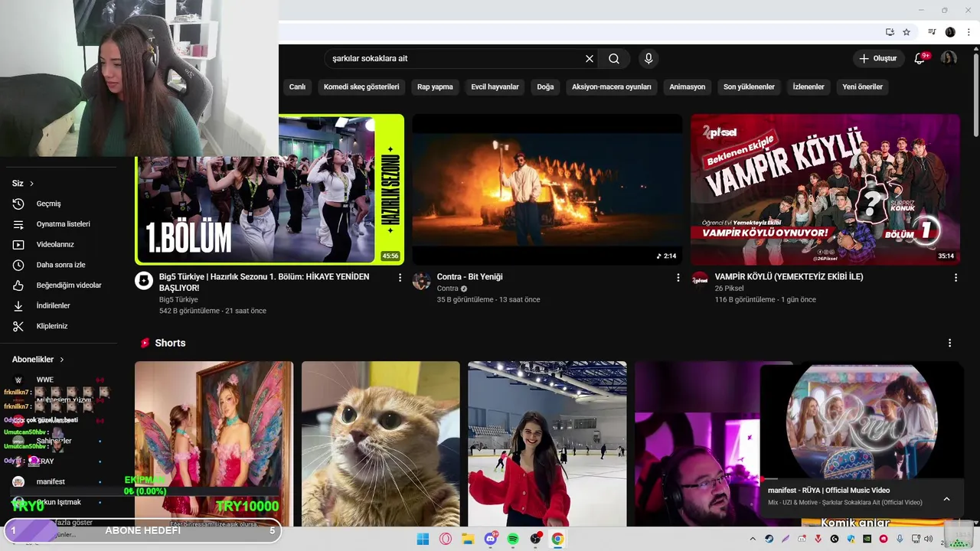
Task: Open the orange cat Short
Action: pyautogui.click(x=381, y=444)
